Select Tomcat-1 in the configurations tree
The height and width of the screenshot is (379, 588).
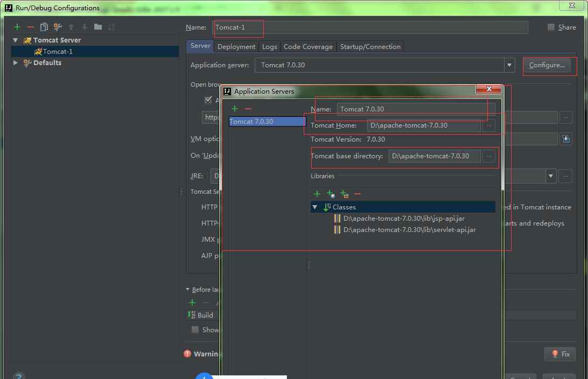pyautogui.click(x=95, y=51)
